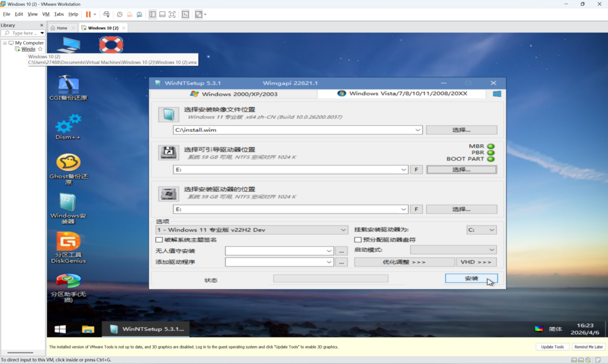This screenshot has height=364, width=608.
Task: Click the Take Snapshot clock icon
Action: pos(119,14)
